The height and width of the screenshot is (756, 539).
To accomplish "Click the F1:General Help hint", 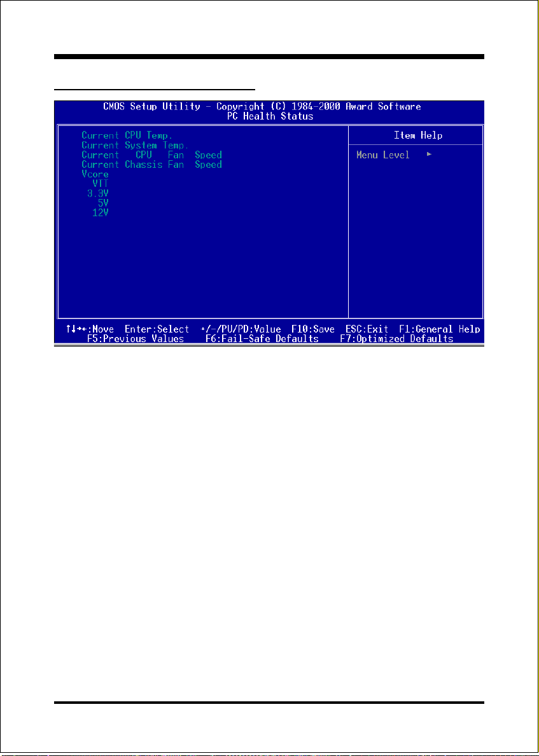I will [x=440, y=329].
